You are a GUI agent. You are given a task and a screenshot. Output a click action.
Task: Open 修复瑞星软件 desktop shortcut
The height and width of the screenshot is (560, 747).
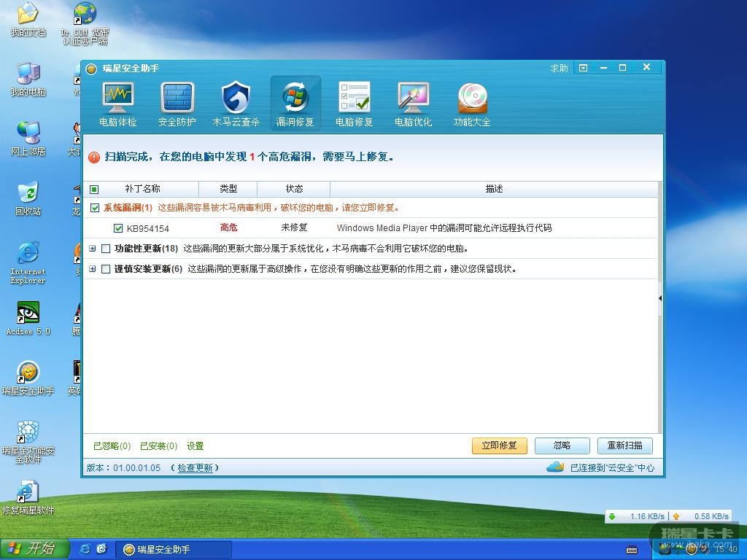28,498
